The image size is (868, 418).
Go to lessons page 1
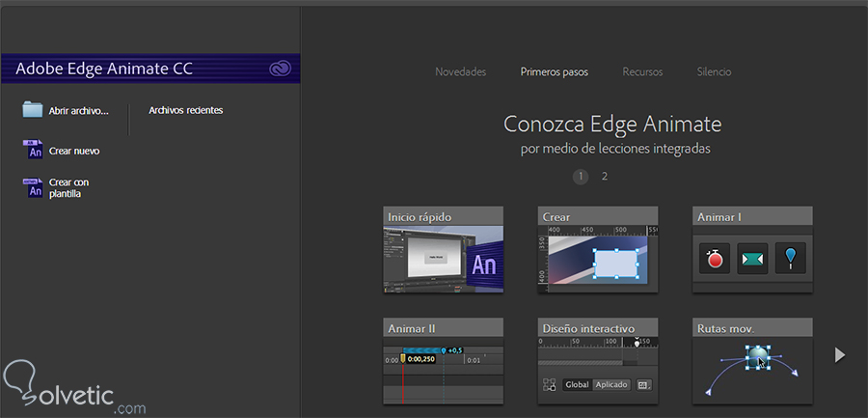point(581,177)
